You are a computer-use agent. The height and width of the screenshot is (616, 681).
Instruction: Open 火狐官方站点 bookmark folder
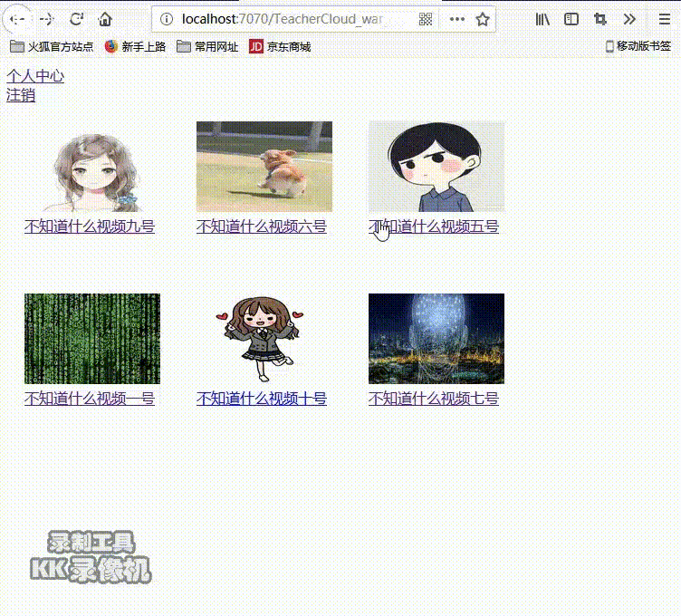pos(52,46)
